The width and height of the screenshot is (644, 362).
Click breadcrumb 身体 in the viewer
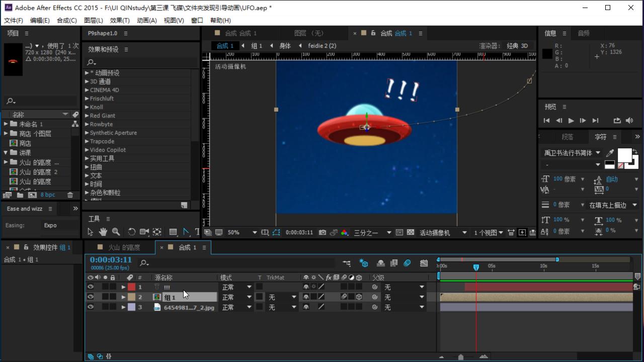point(285,46)
